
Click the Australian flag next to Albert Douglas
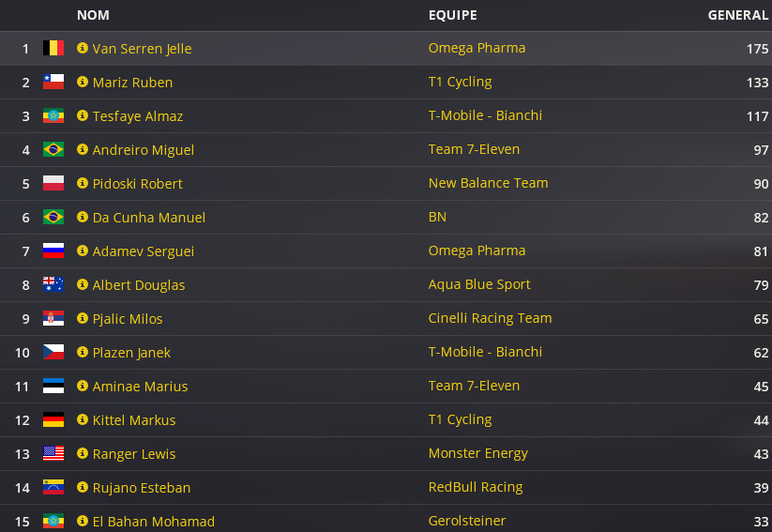53,284
